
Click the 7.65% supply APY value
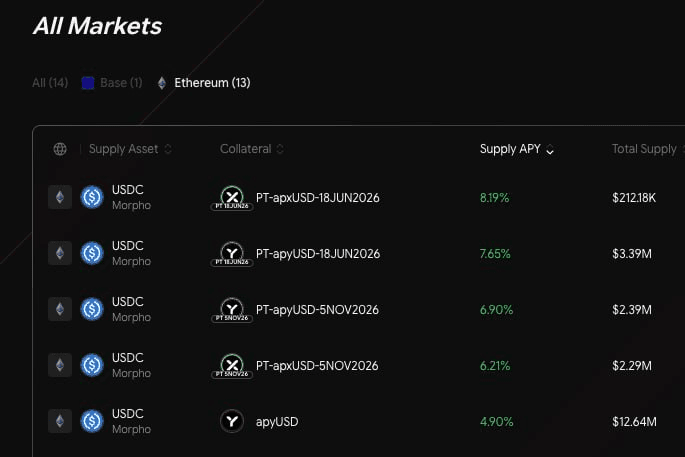495,254
